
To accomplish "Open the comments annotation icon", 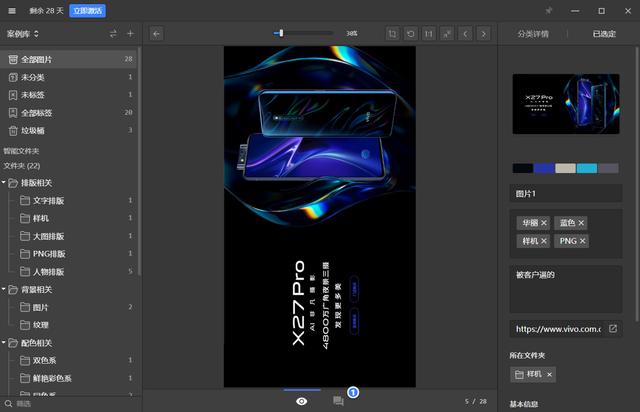I will click(x=338, y=401).
